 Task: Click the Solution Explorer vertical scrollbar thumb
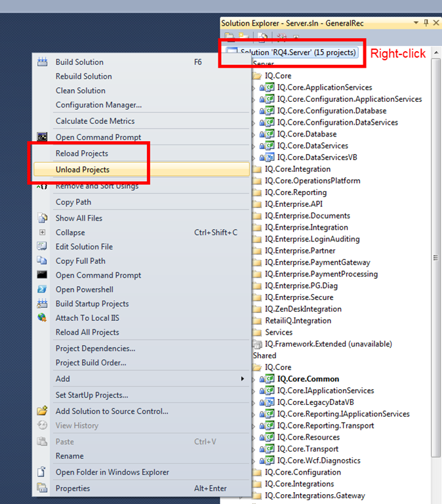pos(436,257)
